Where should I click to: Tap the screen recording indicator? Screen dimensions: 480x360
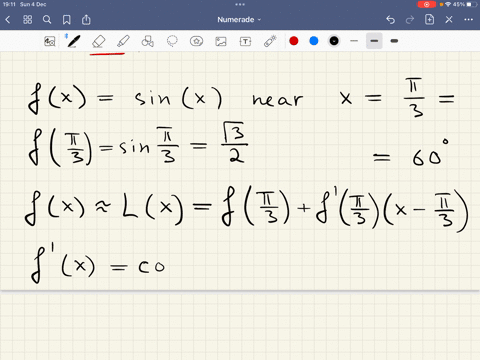(426, 4)
